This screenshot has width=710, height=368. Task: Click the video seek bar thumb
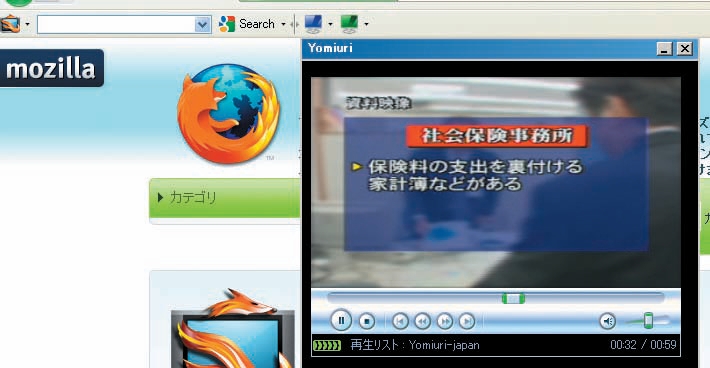(513, 299)
